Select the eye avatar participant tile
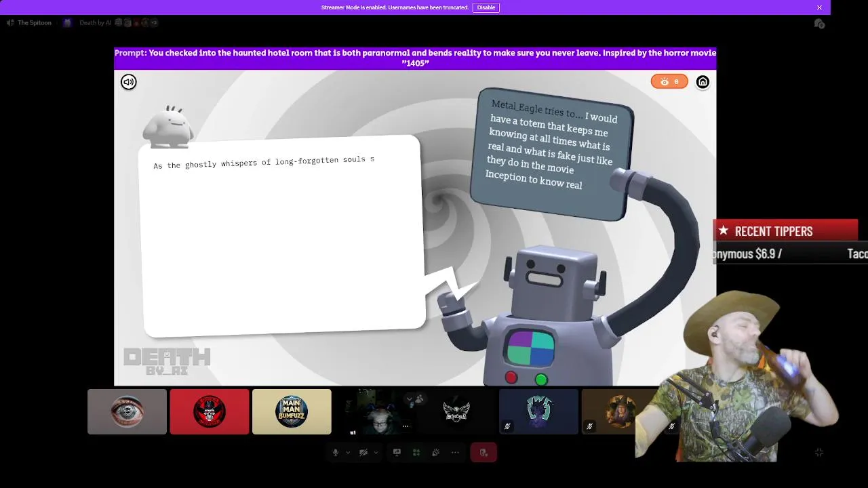Image resolution: width=868 pixels, height=488 pixels. click(x=127, y=411)
